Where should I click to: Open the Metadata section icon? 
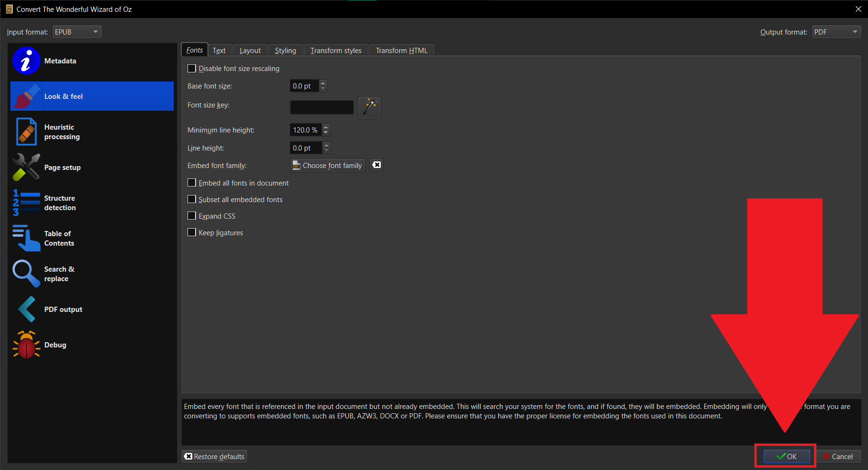pyautogui.click(x=26, y=61)
